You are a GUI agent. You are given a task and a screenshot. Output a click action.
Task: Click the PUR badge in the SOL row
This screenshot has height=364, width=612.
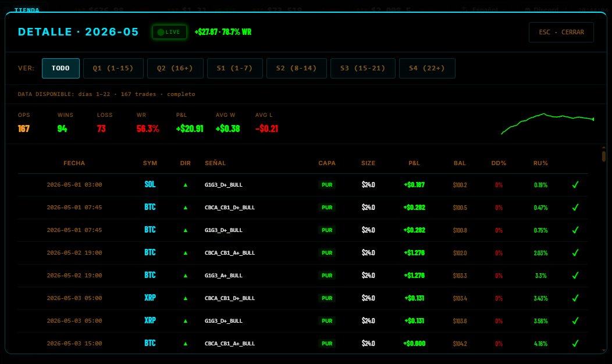pyautogui.click(x=327, y=185)
